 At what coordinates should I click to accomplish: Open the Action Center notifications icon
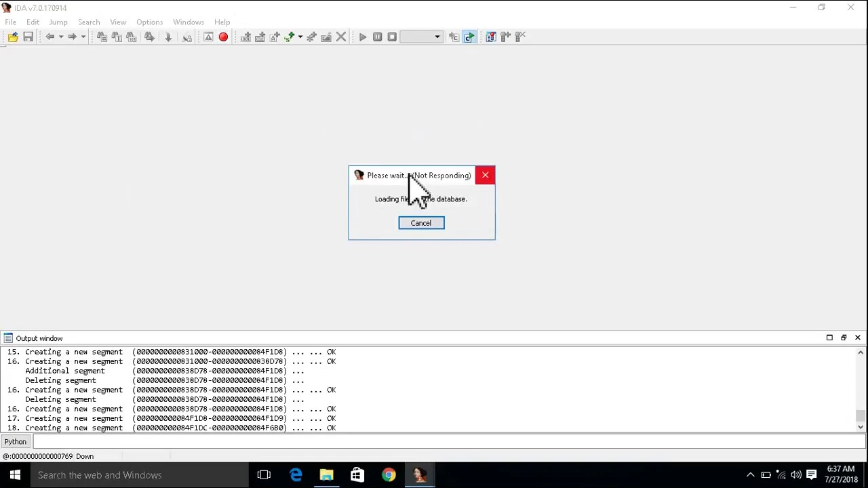[811, 475]
